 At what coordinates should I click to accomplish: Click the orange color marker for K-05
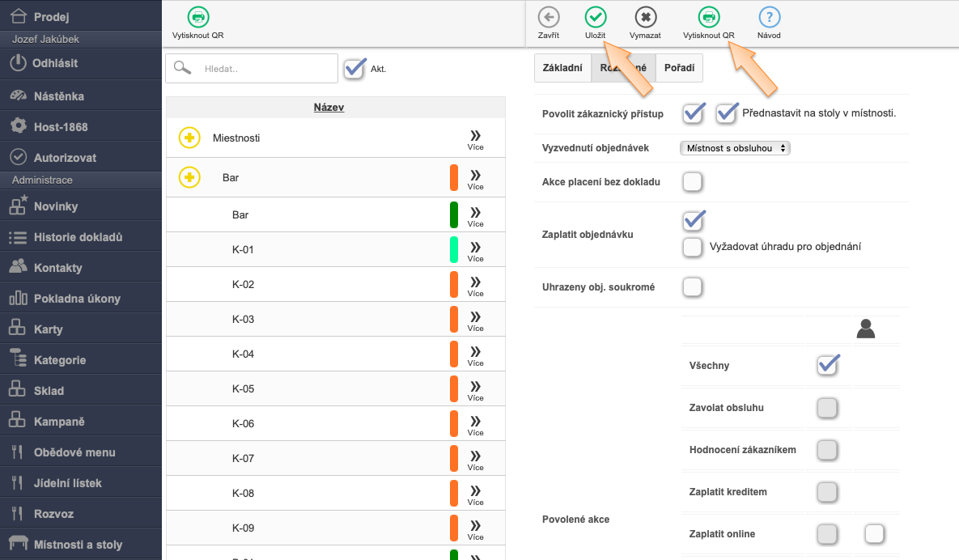tap(454, 388)
